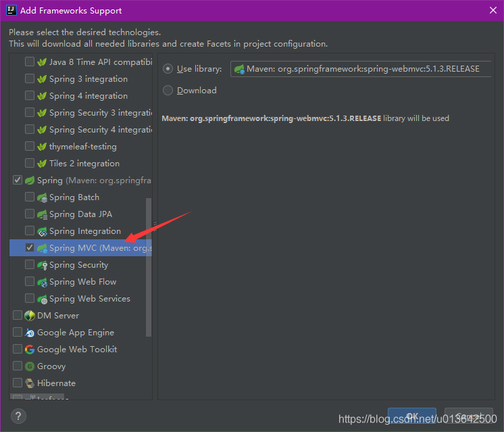This screenshot has height=432, width=504.
Task: Click the technologies list vertical scrollbar
Action: coord(149,267)
